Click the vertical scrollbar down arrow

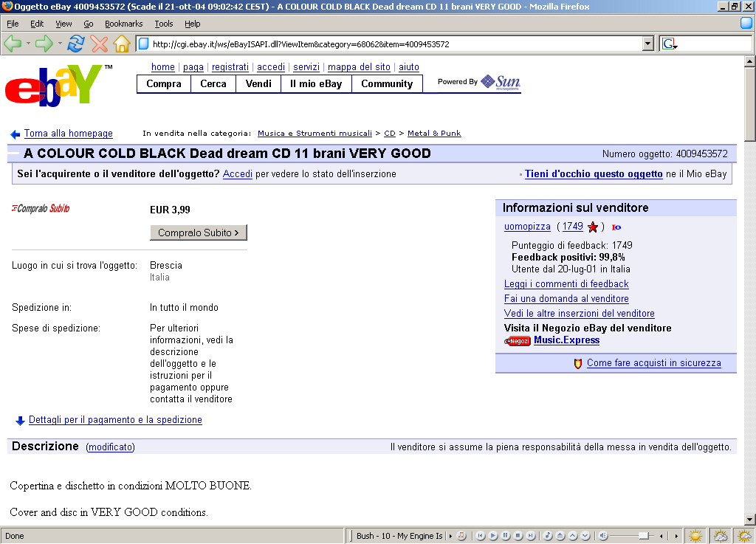(x=750, y=520)
